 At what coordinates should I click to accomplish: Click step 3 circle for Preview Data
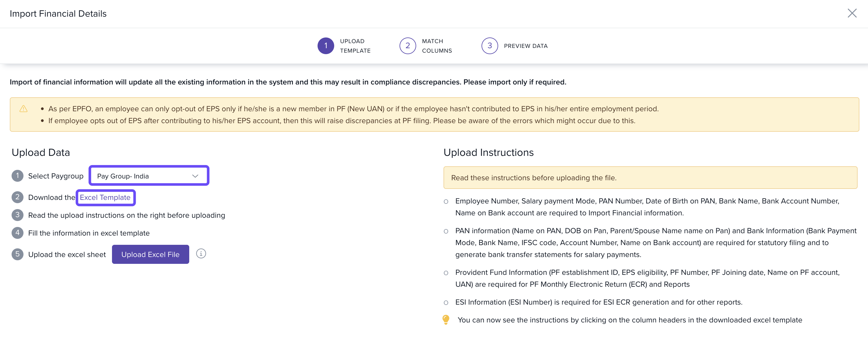tap(489, 46)
